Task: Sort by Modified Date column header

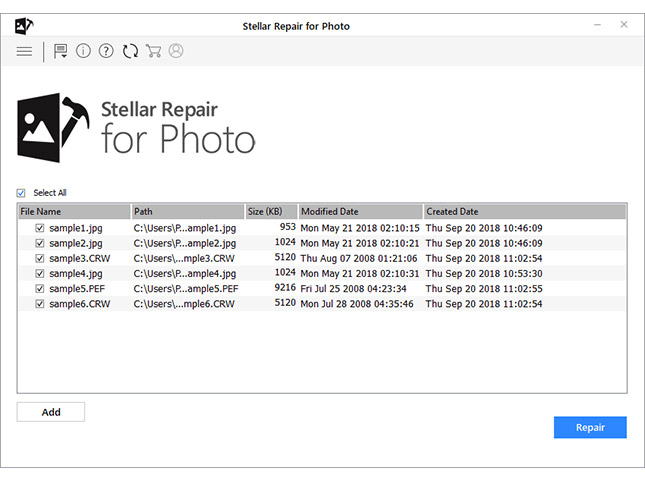Action: (x=359, y=212)
